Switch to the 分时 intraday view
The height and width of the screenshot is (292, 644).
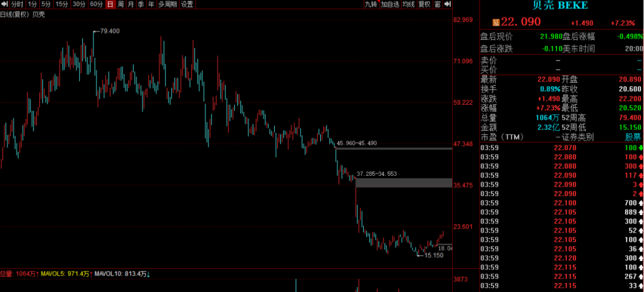pos(17,5)
